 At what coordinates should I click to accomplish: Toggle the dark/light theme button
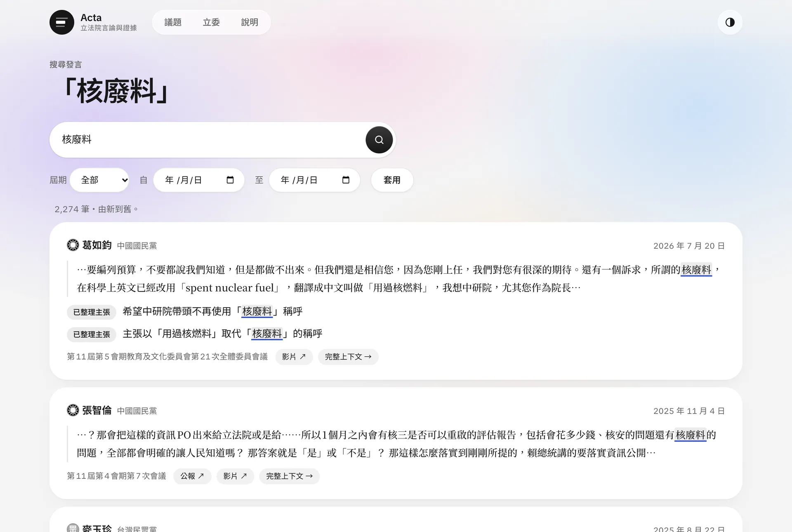point(730,22)
